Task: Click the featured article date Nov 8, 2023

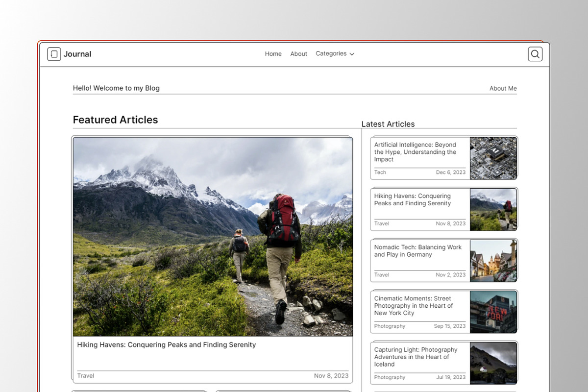Action: pyautogui.click(x=331, y=376)
